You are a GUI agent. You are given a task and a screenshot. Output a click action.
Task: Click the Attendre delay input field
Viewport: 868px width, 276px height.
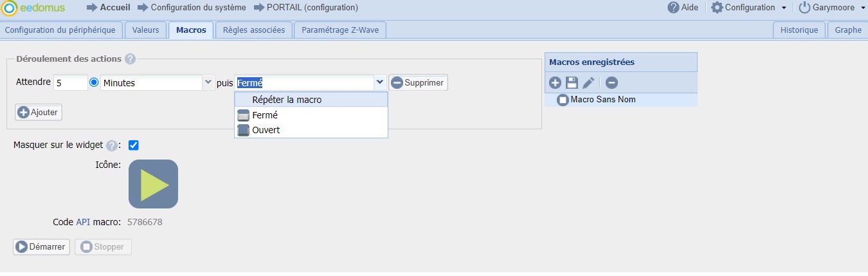tap(71, 83)
